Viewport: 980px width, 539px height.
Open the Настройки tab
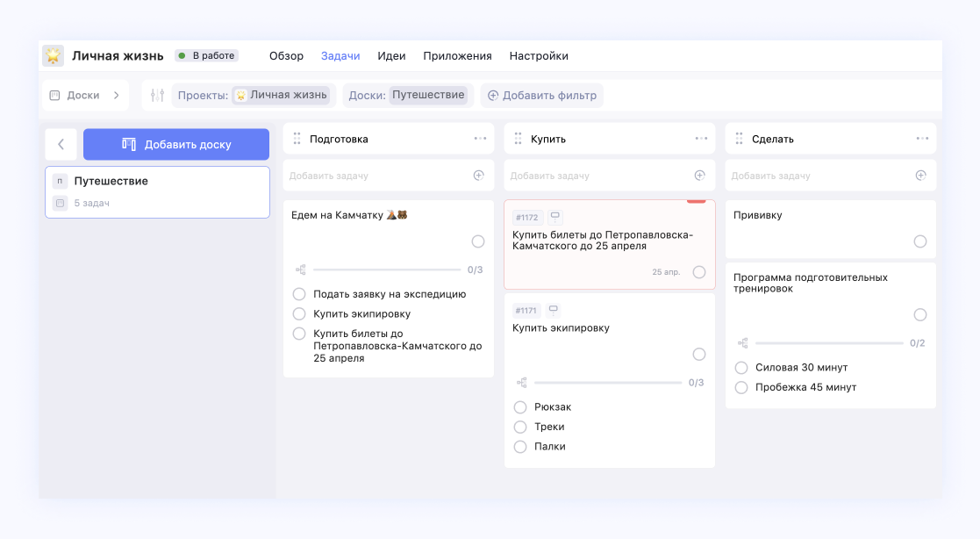pyautogui.click(x=538, y=56)
